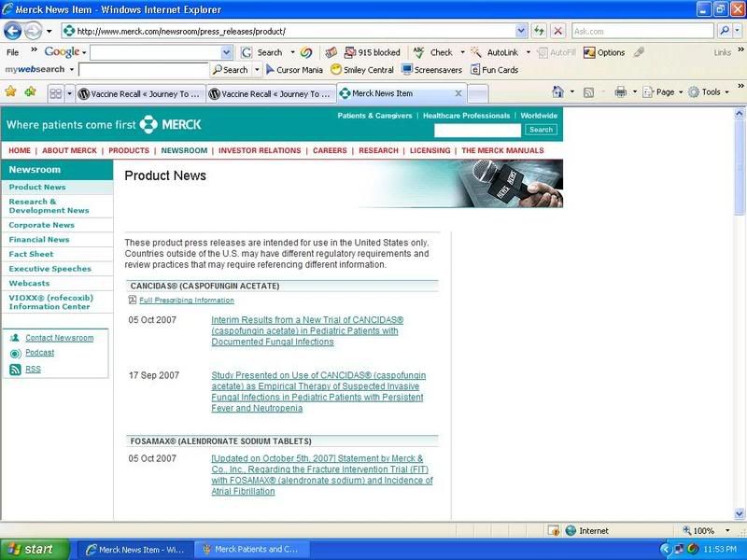Open the Google search box dropdown arrow
Screen dimensions: 747x560
tap(227, 52)
